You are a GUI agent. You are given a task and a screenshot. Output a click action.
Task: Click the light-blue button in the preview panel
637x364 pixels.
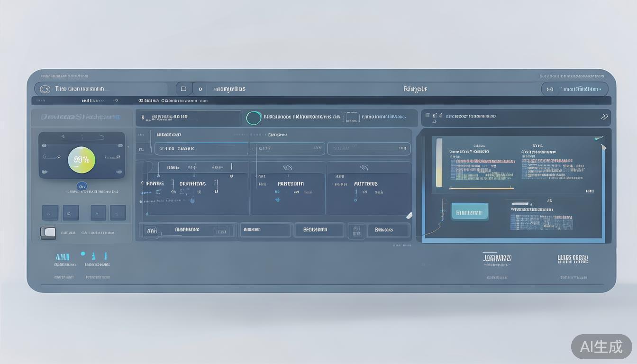coord(469,212)
